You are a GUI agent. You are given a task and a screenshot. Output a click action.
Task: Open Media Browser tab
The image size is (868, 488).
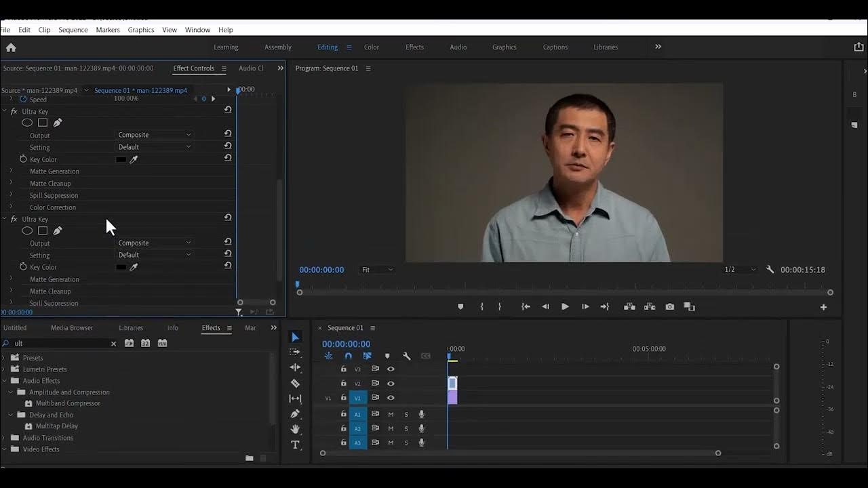tap(72, 328)
